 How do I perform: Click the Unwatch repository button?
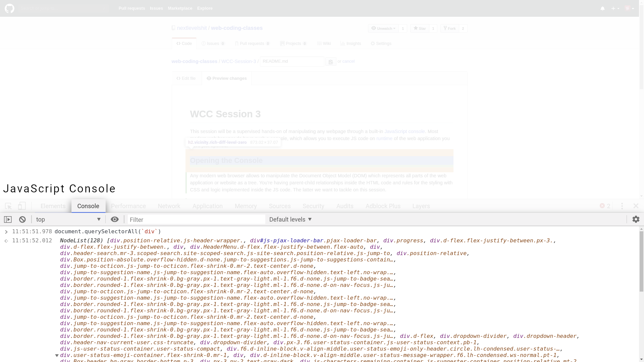click(x=383, y=28)
